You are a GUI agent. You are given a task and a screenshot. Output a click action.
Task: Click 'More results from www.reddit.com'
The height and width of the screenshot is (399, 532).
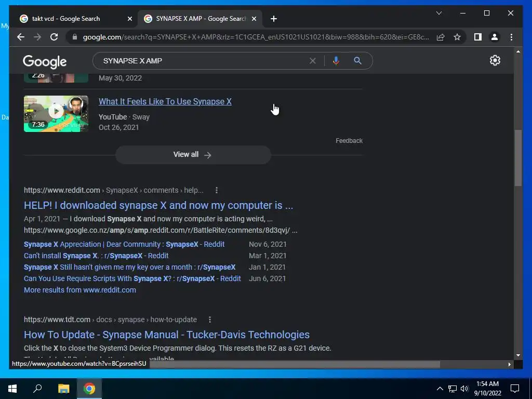(79, 290)
